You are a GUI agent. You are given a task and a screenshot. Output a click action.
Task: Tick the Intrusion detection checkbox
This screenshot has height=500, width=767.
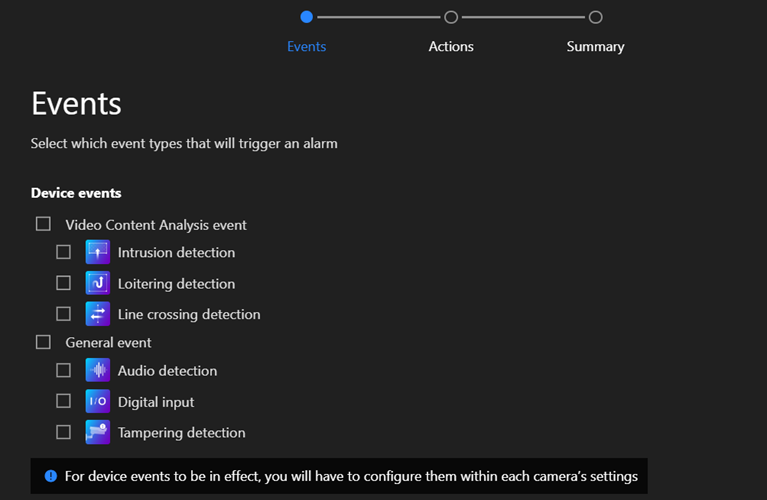click(x=64, y=252)
